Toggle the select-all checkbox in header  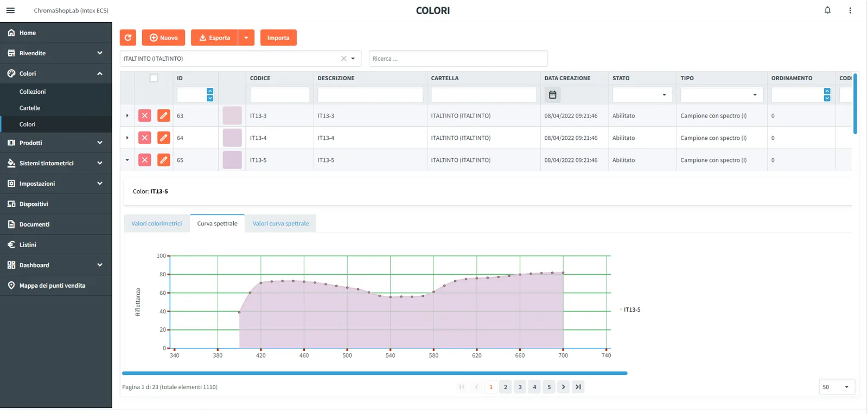point(154,78)
